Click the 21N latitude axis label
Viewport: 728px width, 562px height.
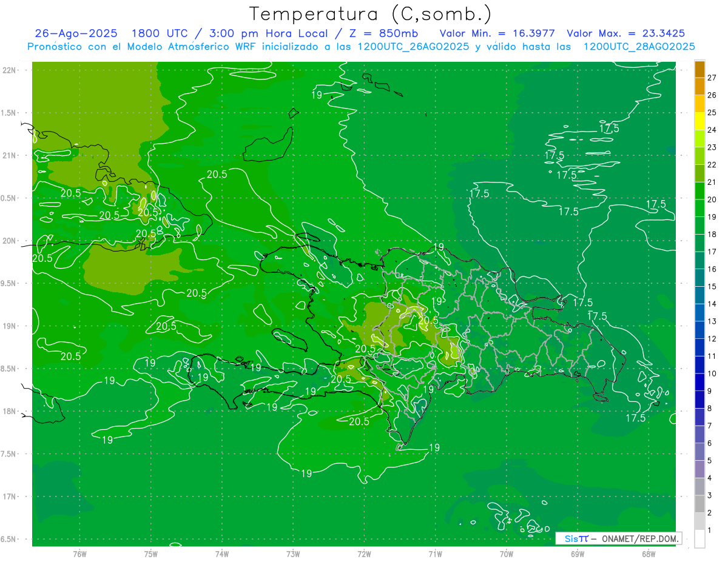coord(10,155)
